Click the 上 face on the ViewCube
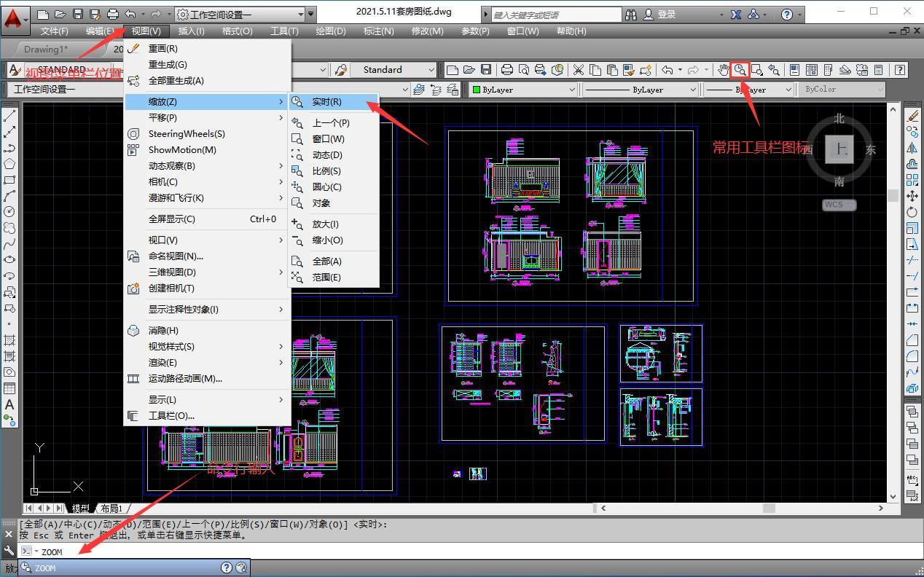The height and width of the screenshot is (577, 924). pyautogui.click(x=840, y=150)
